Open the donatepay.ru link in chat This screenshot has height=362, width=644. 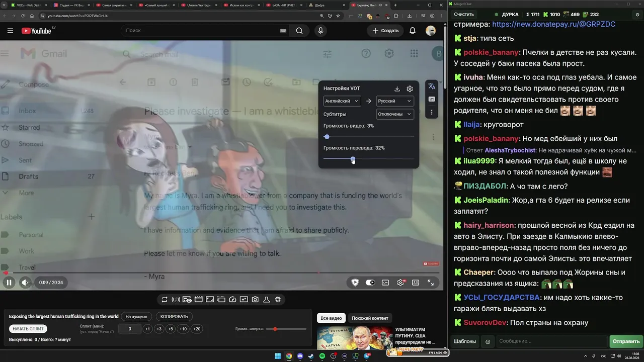coord(553,24)
